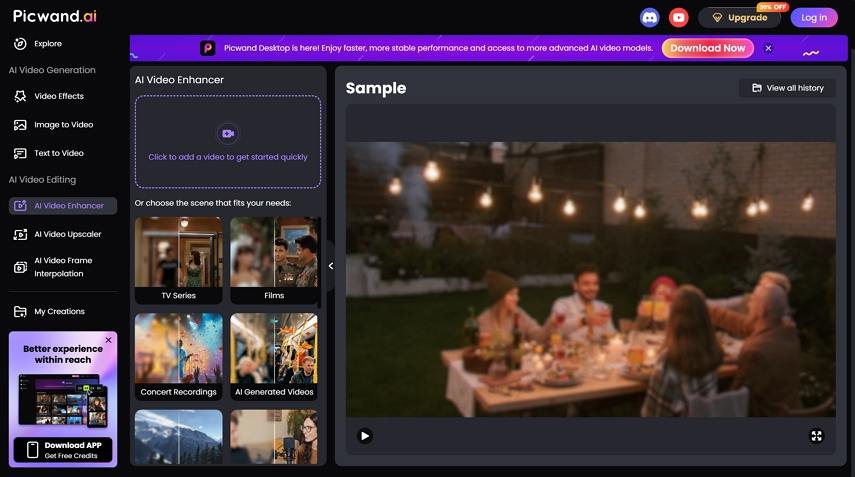Screen dimensions: 855x477
Task: Click the promo app preview image
Action: click(x=63, y=400)
